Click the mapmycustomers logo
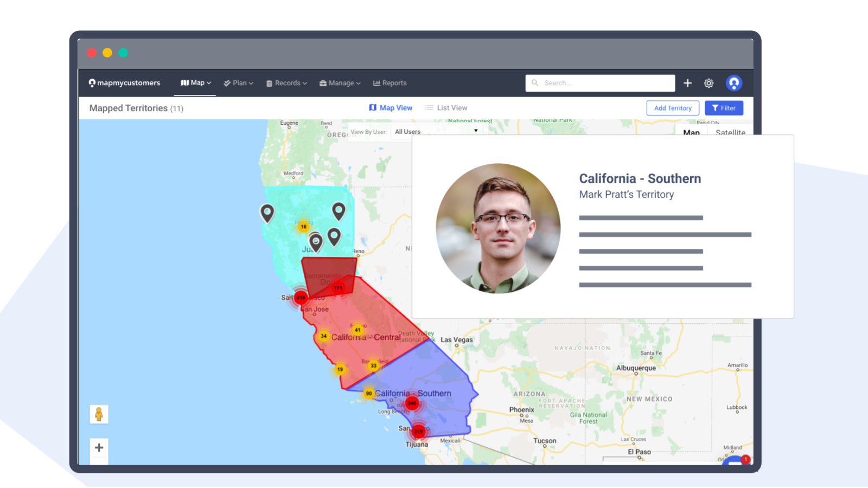This screenshot has height=488, width=868. (124, 83)
